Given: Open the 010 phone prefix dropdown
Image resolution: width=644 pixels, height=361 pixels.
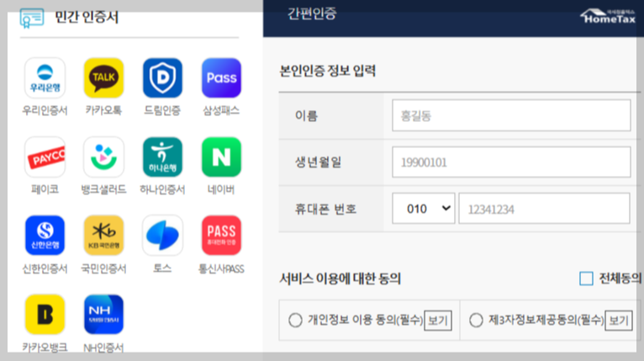Looking at the screenshot, I should pyautogui.click(x=424, y=209).
